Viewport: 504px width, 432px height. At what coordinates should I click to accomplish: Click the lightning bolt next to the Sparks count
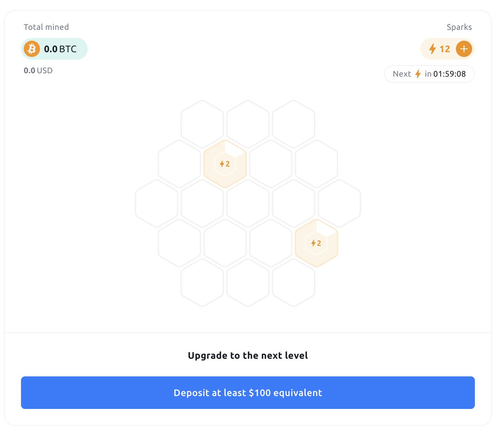(x=432, y=49)
